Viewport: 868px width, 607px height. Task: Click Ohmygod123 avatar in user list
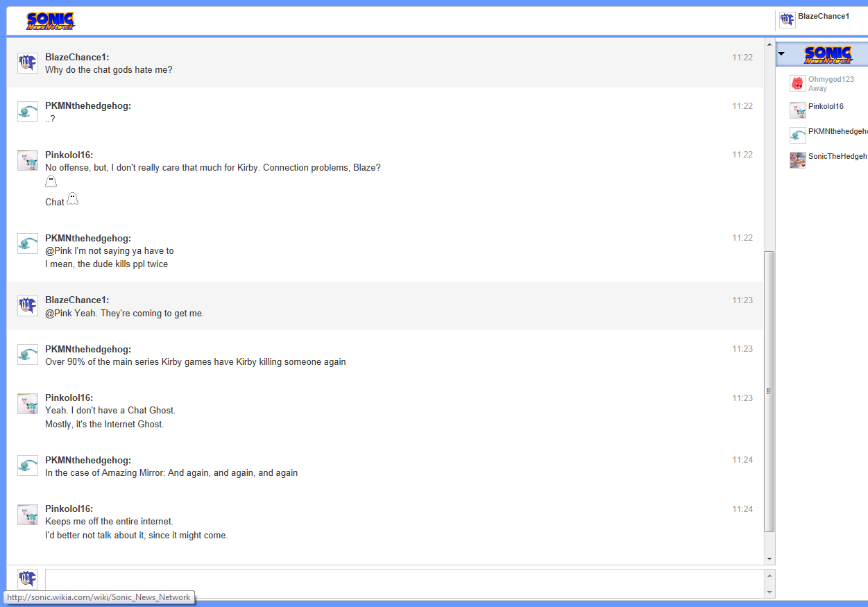pos(797,83)
